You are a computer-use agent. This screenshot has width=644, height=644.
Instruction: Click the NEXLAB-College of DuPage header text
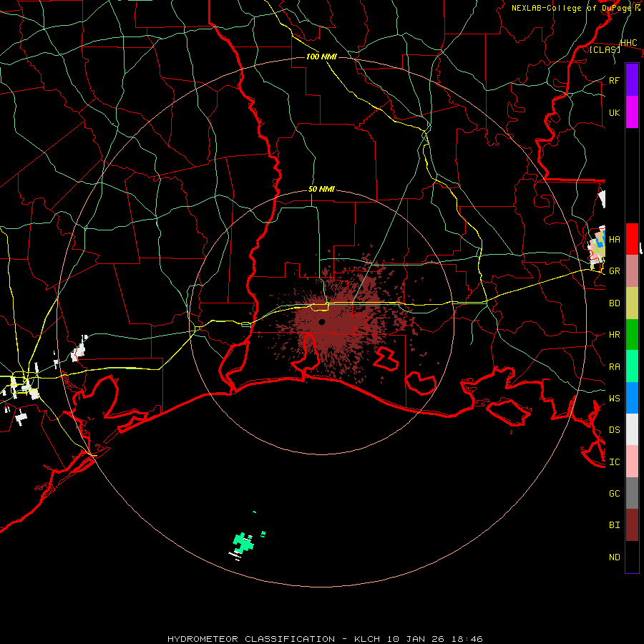coord(576,8)
